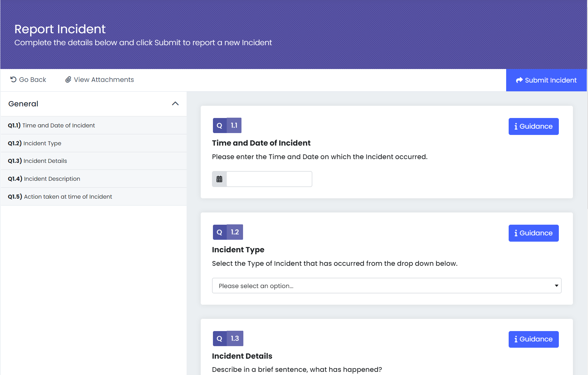Click the Incident Details heading
This screenshot has height=375, width=588.
pos(242,356)
